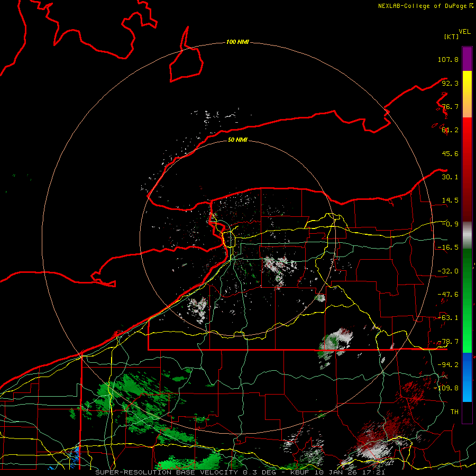Screen dimensions: 476x476
Task: Click the 'KBUF' radar site identifier
Action: 300,472
